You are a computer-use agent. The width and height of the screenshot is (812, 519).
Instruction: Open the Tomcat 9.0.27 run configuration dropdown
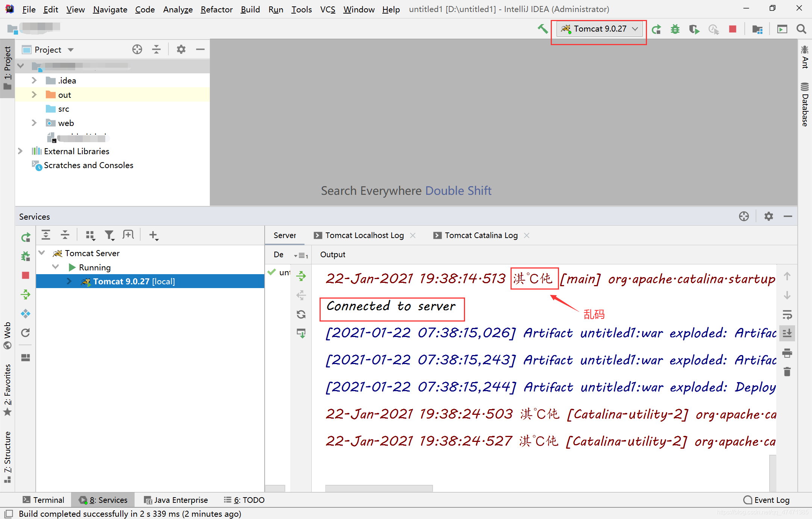(x=599, y=29)
